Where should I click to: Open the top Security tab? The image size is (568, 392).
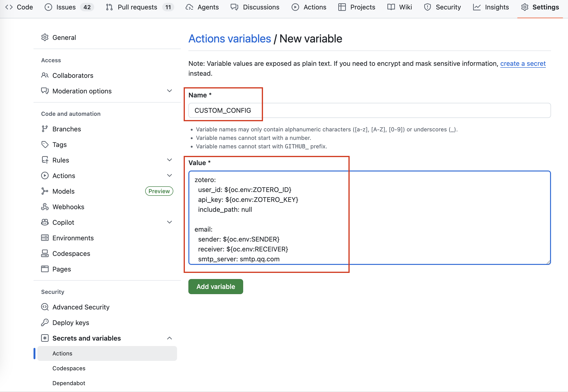click(442, 7)
